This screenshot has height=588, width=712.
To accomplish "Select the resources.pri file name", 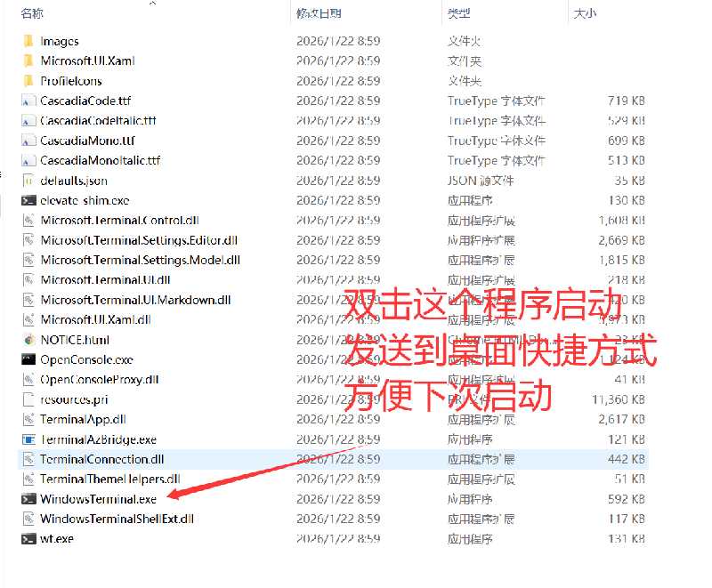I will [x=74, y=399].
